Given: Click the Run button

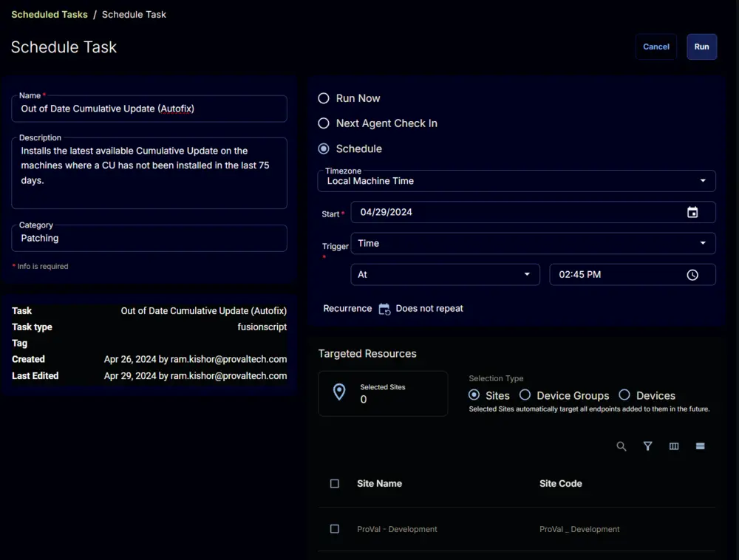Looking at the screenshot, I should coord(701,47).
